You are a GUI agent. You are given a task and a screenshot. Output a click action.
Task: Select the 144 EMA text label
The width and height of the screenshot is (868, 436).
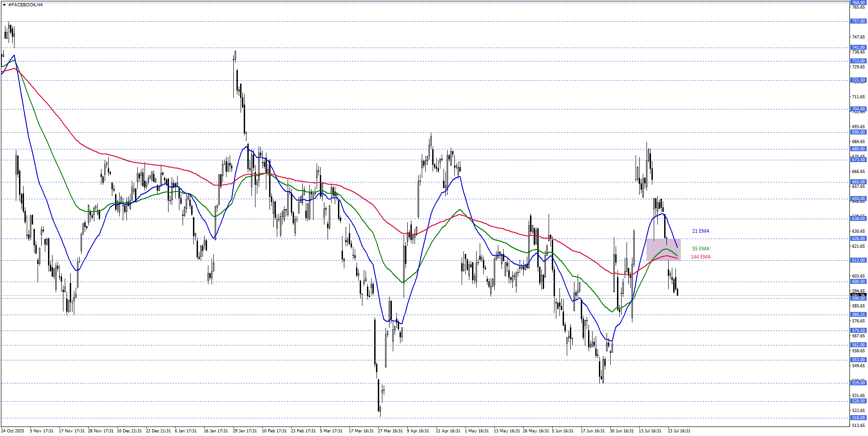(x=700, y=257)
